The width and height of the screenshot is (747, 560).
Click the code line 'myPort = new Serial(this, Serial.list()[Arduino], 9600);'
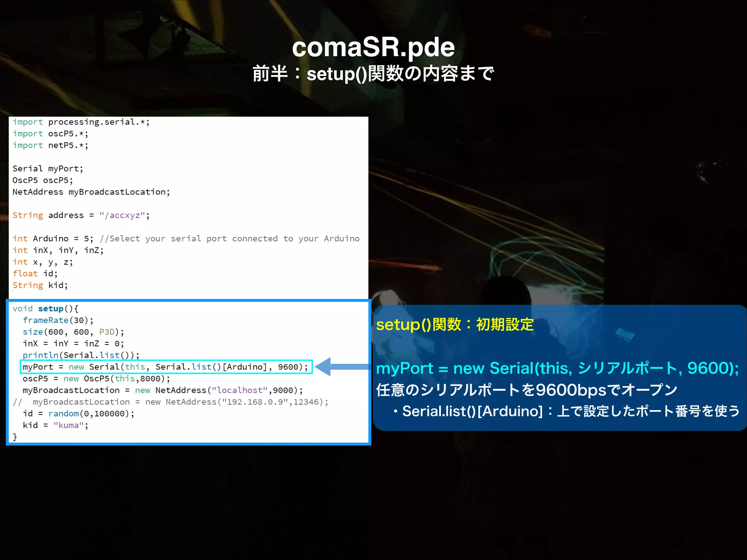point(166,367)
